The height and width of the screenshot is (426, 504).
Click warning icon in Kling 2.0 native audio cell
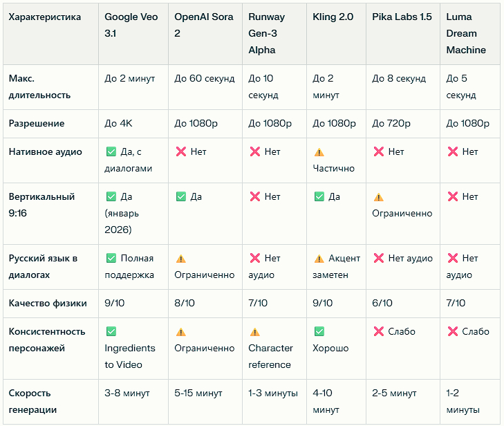(x=319, y=152)
